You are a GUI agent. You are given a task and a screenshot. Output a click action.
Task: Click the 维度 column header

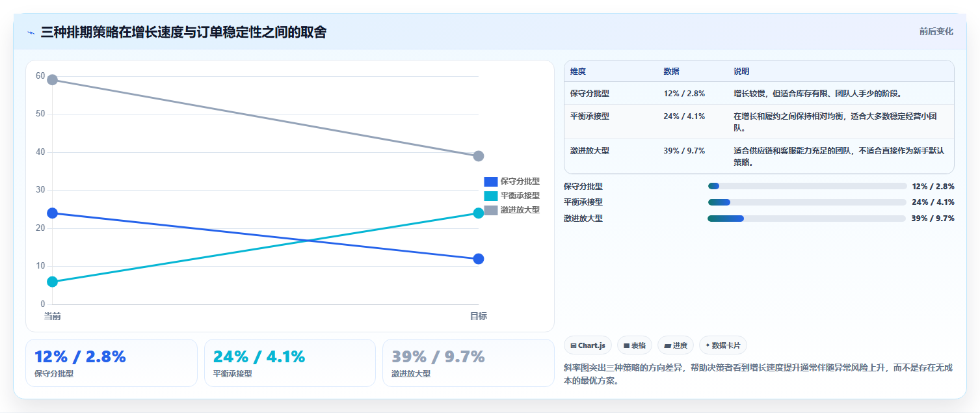578,72
